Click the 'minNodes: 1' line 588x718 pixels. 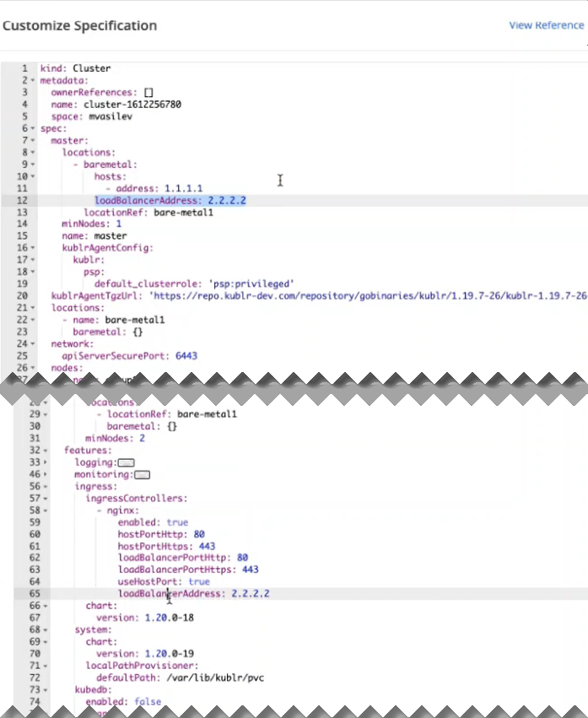click(92, 224)
